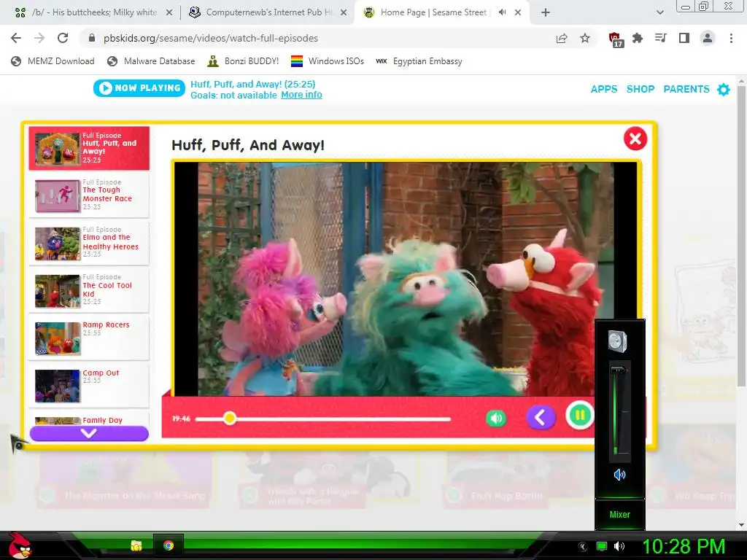Click the share page icon in the address bar

point(562,38)
